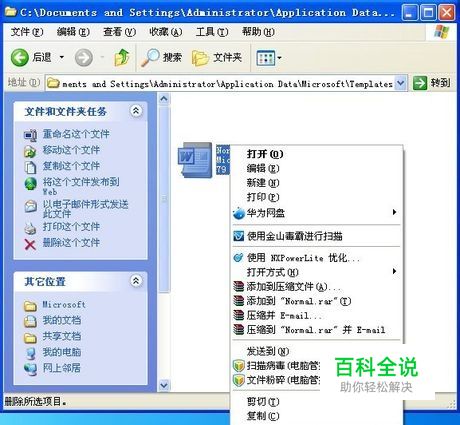460x425 pixels.
Task: Click the task pane vertical scrollbar thumb
Action: tap(164, 199)
